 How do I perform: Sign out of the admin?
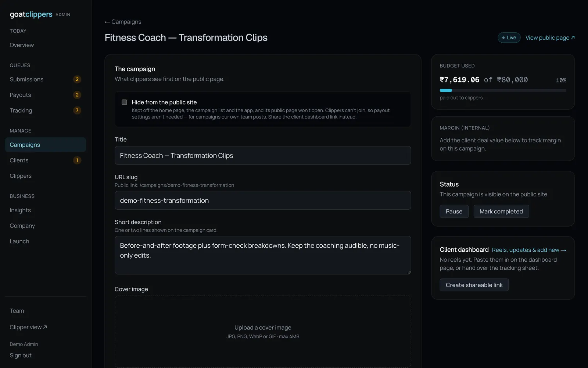[x=21, y=355]
